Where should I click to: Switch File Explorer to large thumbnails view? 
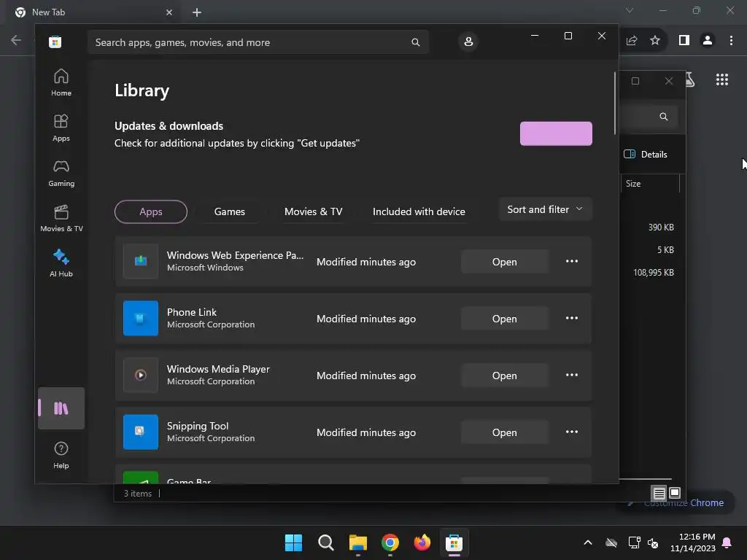point(675,493)
